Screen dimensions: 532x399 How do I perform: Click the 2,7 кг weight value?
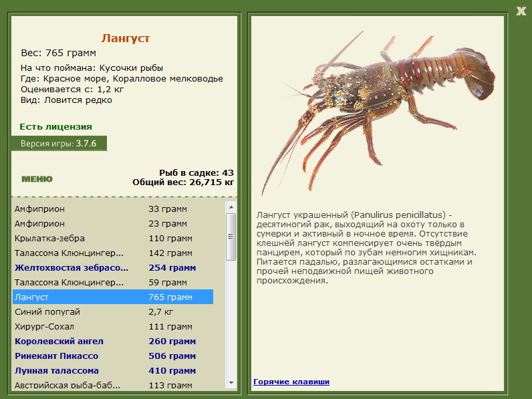(161, 312)
